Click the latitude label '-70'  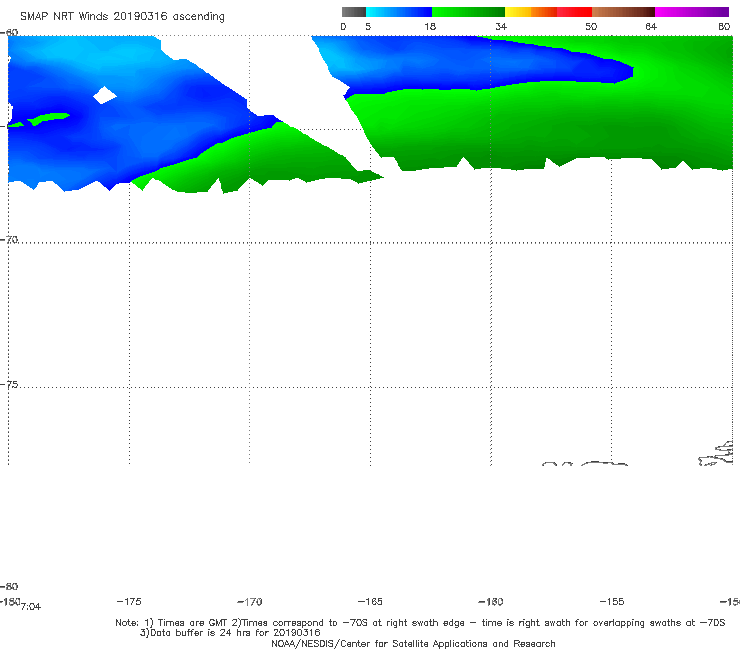[9, 240]
